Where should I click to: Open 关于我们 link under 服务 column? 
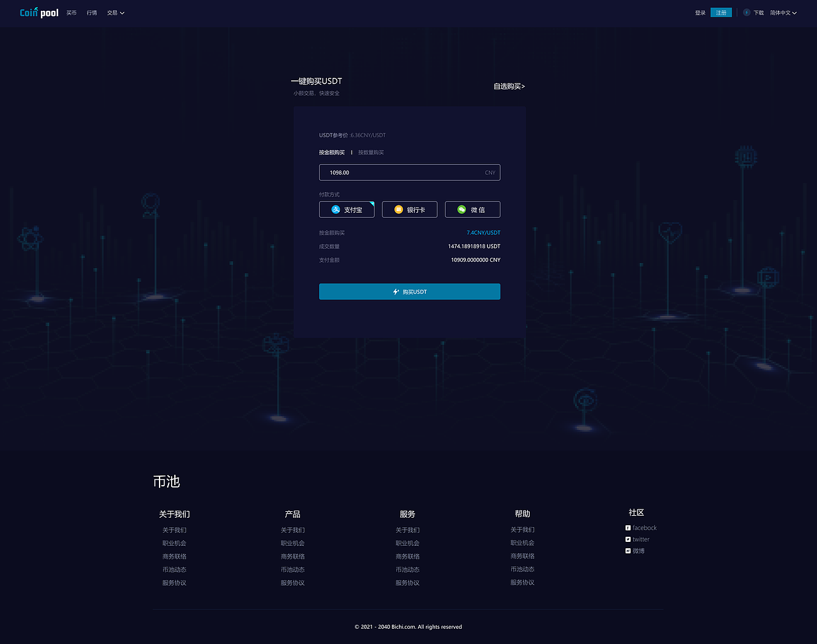[x=407, y=530]
